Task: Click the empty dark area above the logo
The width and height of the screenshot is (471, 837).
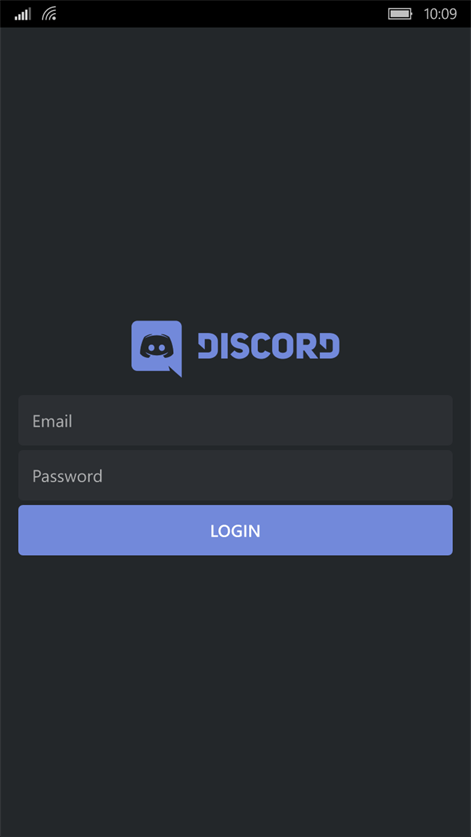Action: tap(236, 173)
